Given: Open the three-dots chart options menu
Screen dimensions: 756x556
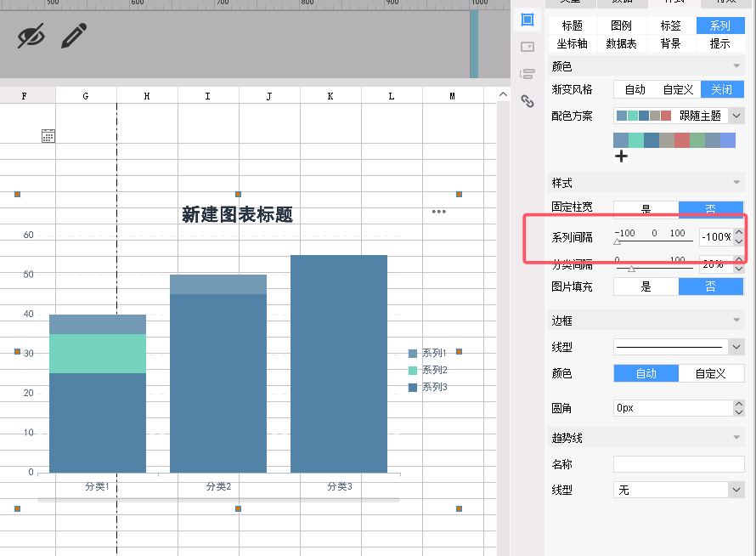Looking at the screenshot, I should pyautogui.click(x=439, y=212).
